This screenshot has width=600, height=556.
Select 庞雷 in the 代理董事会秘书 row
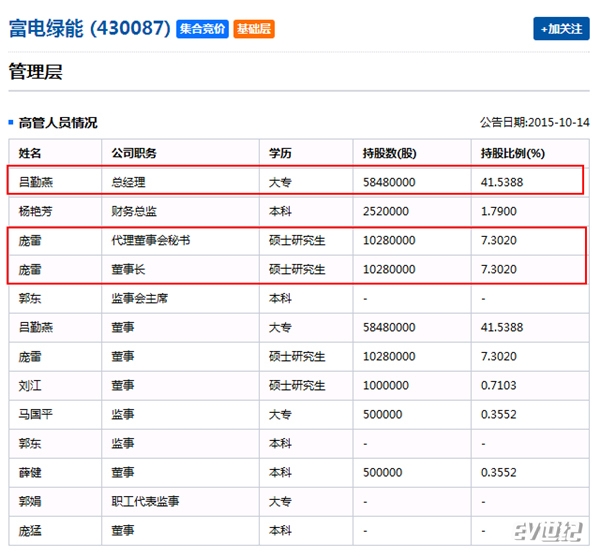[30, 240]
